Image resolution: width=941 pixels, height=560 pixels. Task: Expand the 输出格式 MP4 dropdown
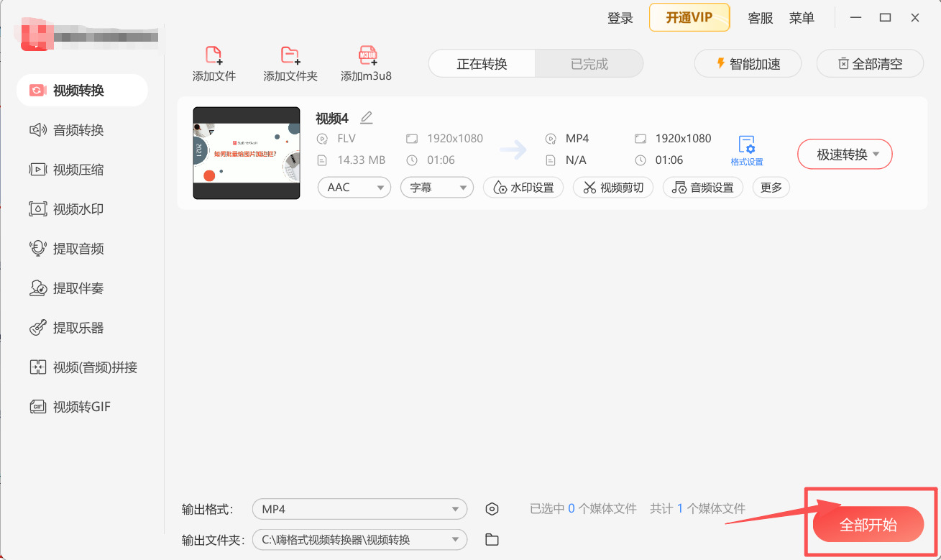[x=359, y=508]
